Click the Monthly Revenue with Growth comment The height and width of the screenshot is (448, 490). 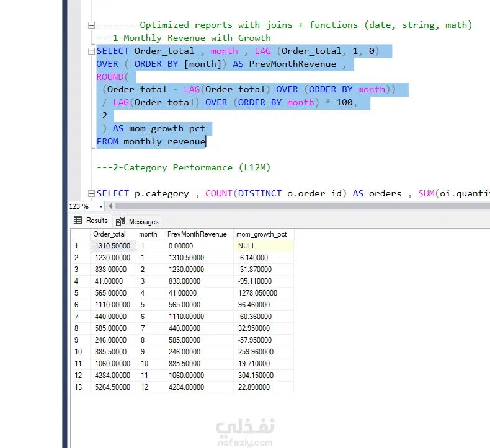point(184,38)
